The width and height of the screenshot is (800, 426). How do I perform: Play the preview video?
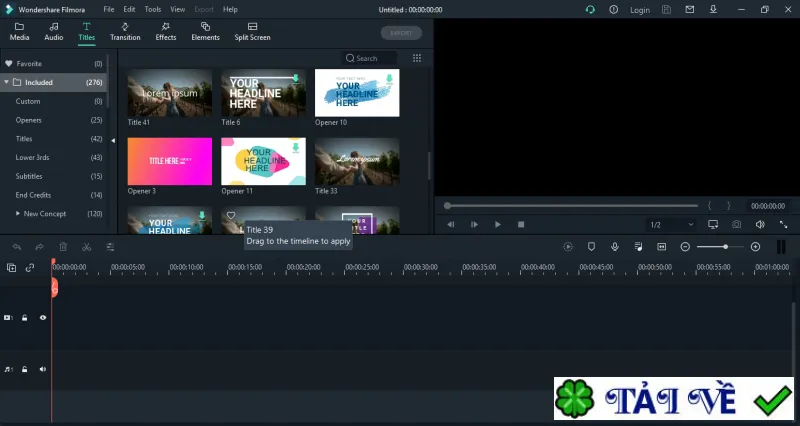tap(497, 224)
